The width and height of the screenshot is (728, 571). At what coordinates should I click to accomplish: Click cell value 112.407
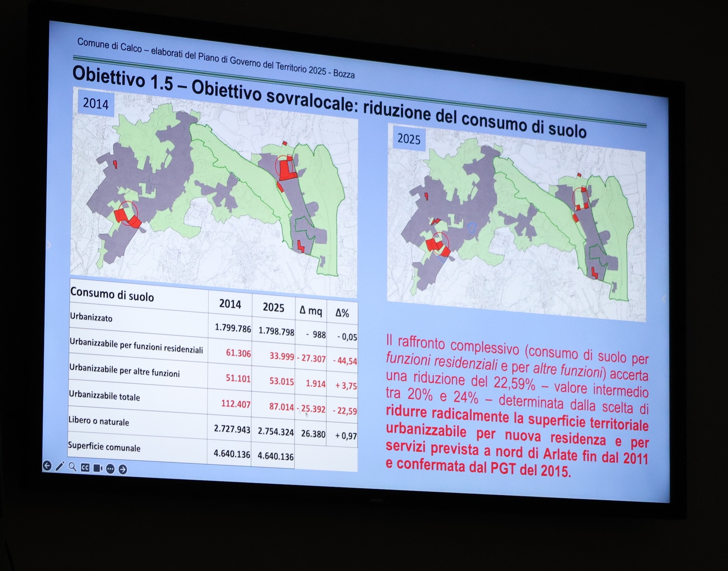[x=236, y=404]
